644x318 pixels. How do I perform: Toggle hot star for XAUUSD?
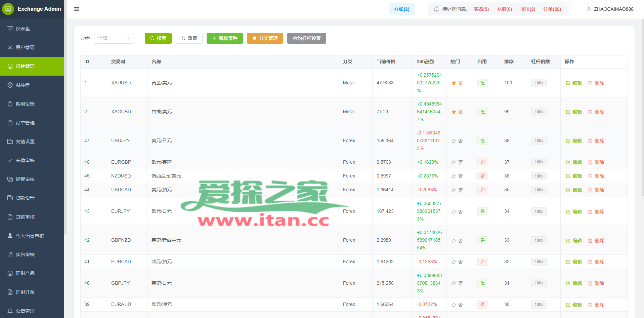point(454,83)
